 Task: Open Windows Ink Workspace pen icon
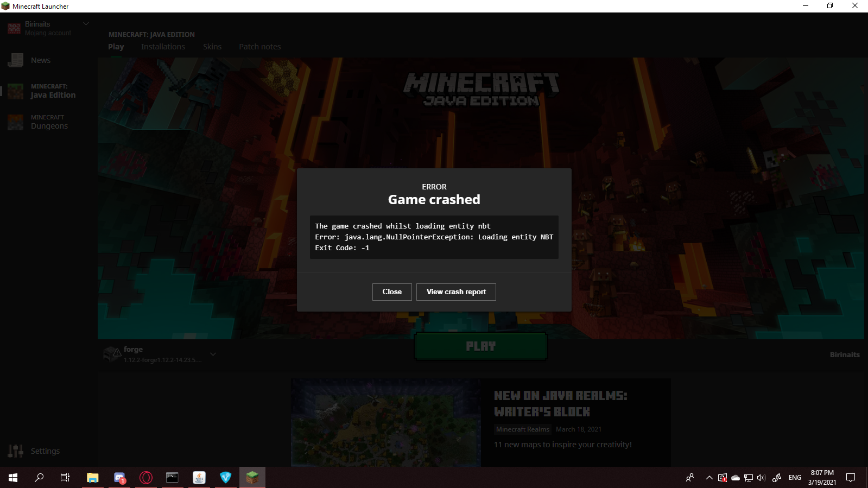click(x=777, y=478)
